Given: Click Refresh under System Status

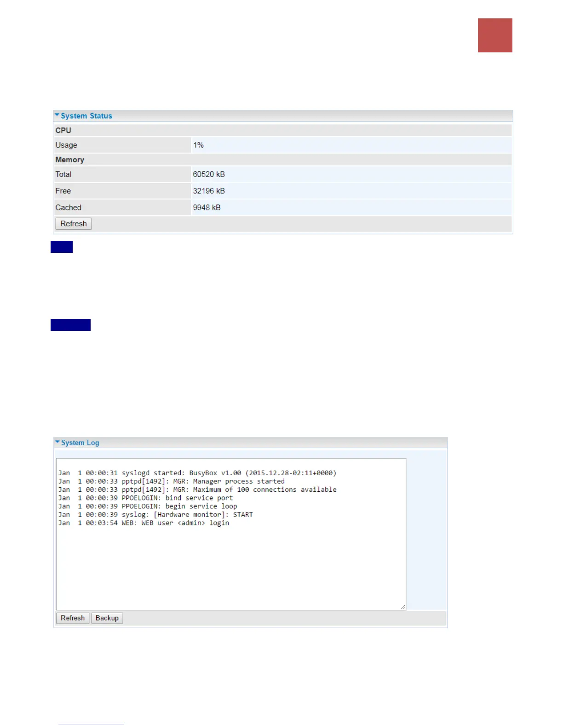Looking at the screenshot, I should 74,224.
